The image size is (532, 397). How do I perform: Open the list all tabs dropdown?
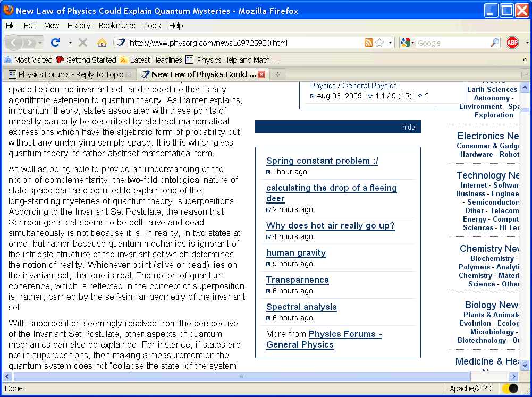pos(526,74)
